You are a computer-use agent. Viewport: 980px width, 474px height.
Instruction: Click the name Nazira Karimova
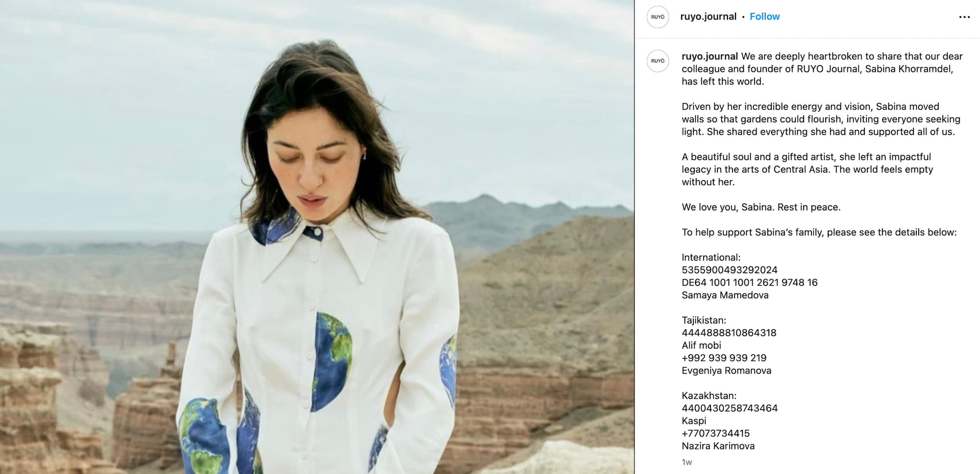click(718, 446)
